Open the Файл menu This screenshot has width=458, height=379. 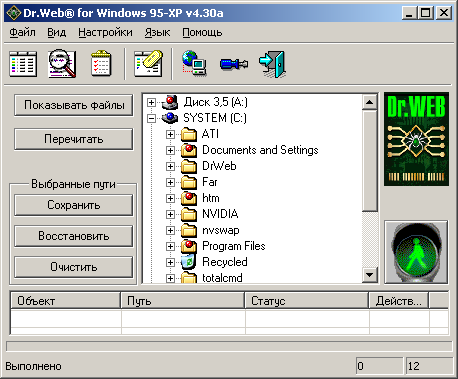(x=22, y=33)
